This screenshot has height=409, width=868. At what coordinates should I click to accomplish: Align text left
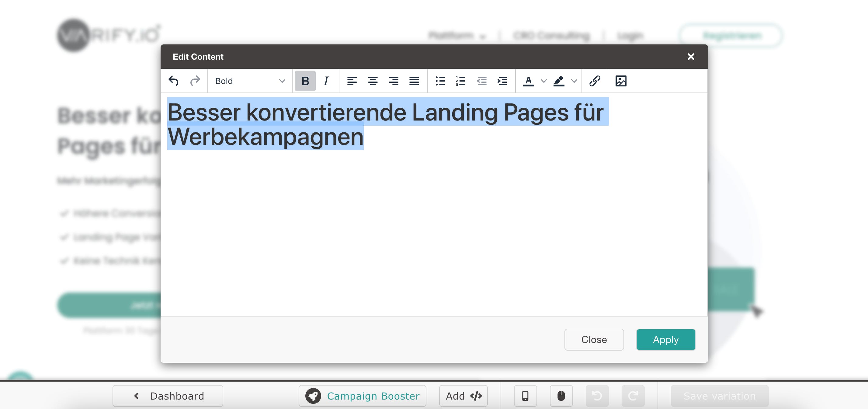[x=352, y=81]
